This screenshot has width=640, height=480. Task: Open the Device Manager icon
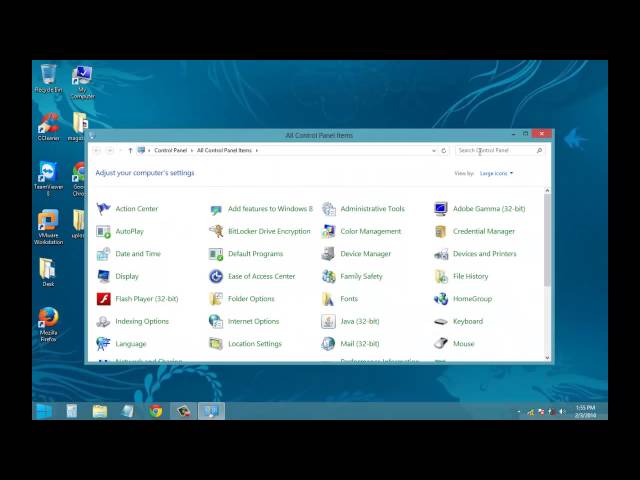point(329,254)
